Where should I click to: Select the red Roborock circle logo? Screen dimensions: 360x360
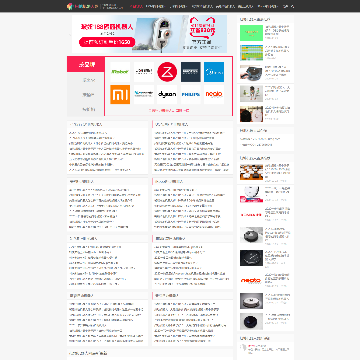(167, 72)
